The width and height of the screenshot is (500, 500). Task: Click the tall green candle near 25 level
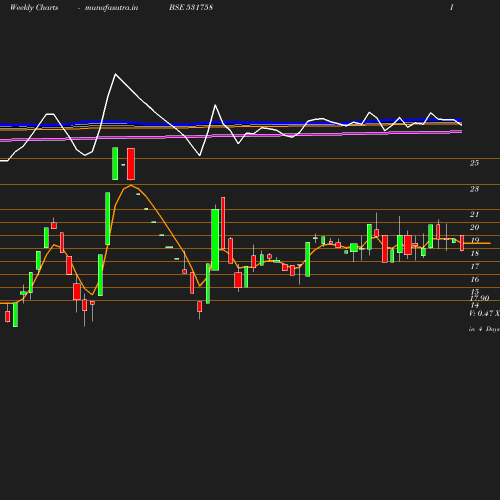point(115,164)
